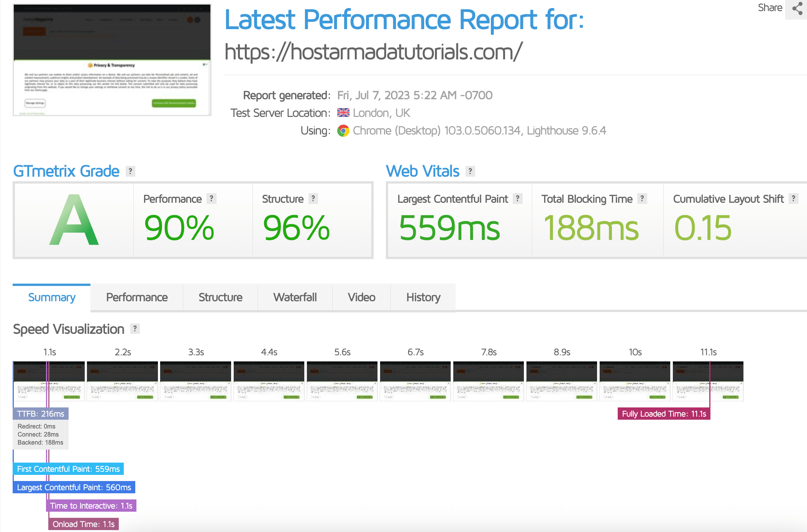
Task: Switch to the Performance tab
Action: [x=137, y=297]
